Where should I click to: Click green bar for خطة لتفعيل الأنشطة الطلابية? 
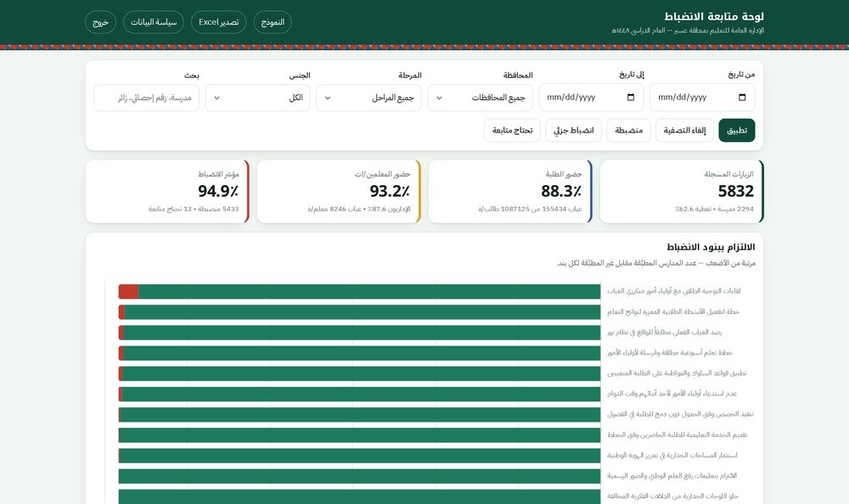tap(363, 312)
